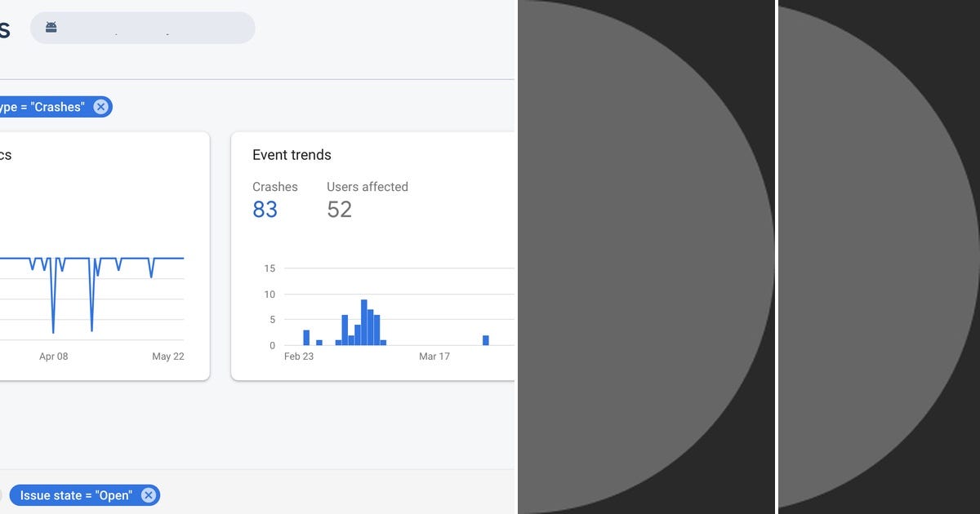Remove the Issue state "Open" filter
Image resolution: width=980 pixels, height=514 pixels.
[x=148, y=495]
